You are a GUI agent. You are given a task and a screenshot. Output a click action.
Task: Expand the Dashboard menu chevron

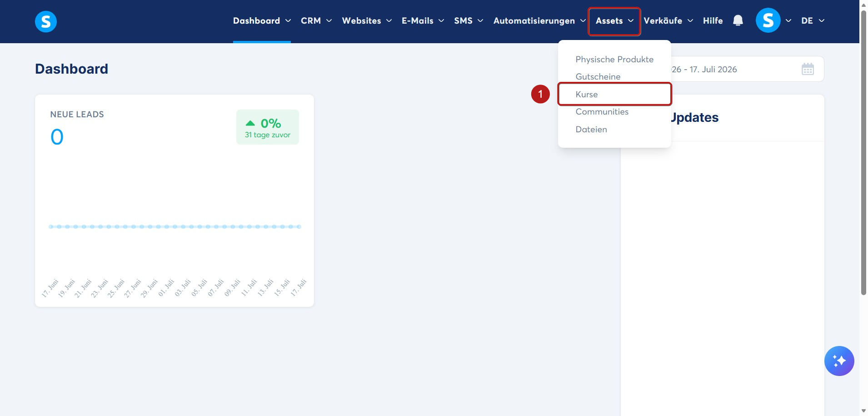(288, 20)
